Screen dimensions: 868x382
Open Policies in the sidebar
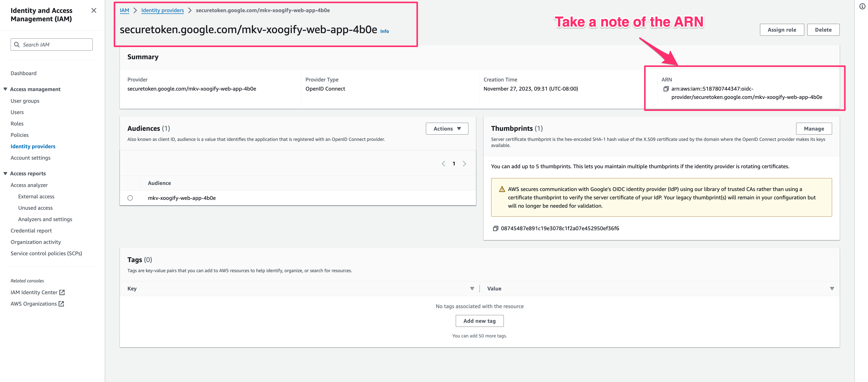click(19, 135)
